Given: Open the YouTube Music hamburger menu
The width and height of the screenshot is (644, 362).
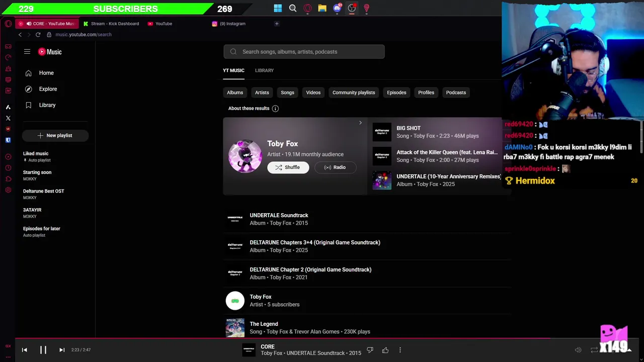Looking at the screenshot, I should (27, 52).
